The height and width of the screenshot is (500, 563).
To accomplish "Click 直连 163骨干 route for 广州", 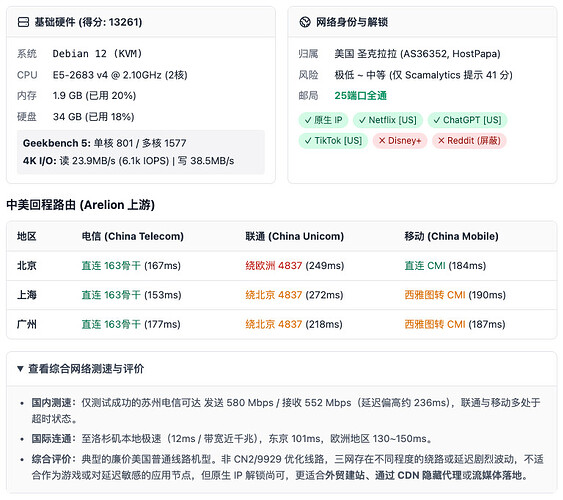I will [111, 325].
